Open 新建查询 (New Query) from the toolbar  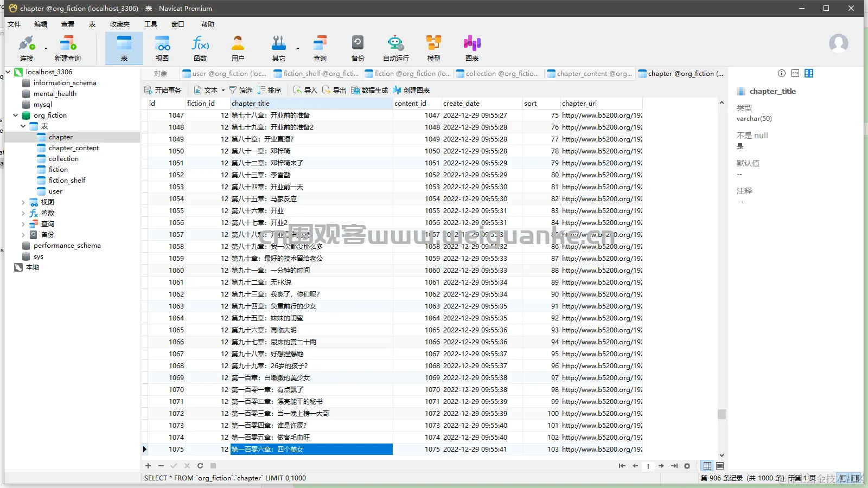(67, 48)
